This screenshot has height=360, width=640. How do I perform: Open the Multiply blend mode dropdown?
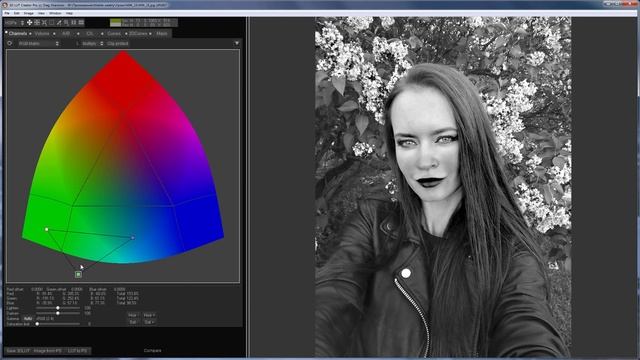tap(92, 43)
